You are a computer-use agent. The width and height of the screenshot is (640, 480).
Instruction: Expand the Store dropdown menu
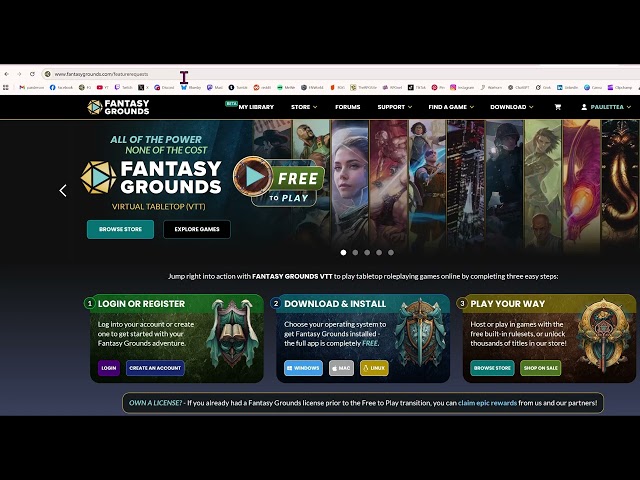click(304, 107)
